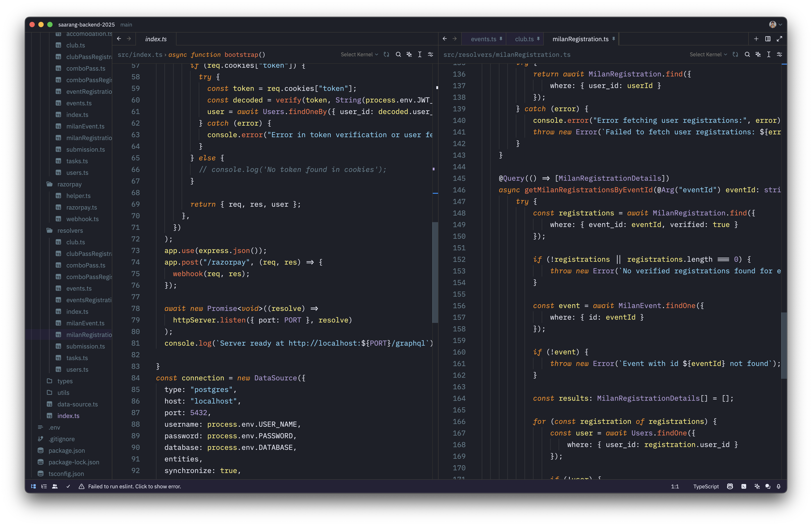
Task: Click search icon in index.ts toolbar
Action: tap(398, 55)
